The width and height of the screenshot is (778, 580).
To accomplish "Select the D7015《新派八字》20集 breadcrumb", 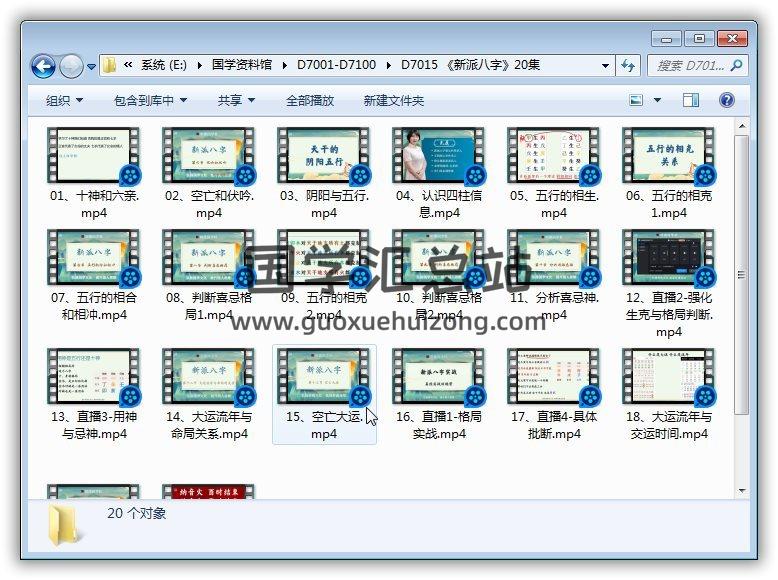I will (470, 65).
